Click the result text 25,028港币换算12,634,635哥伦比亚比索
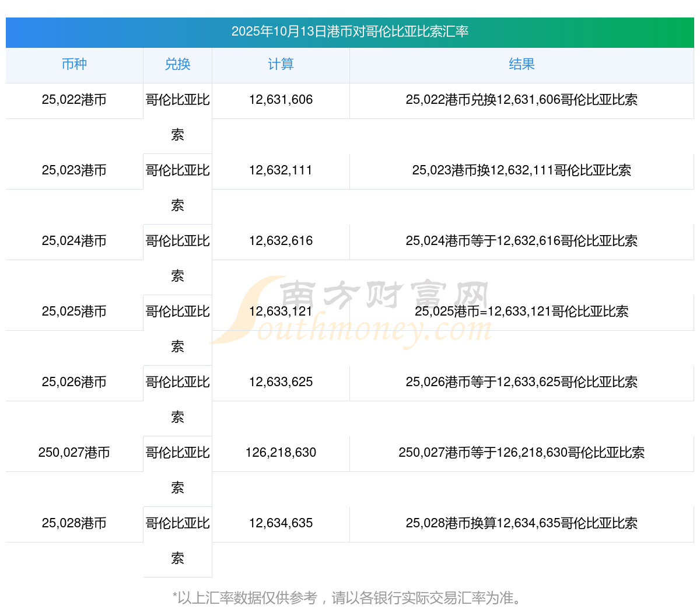The height and width of the screenshot is (616, 700). point(521,523)
